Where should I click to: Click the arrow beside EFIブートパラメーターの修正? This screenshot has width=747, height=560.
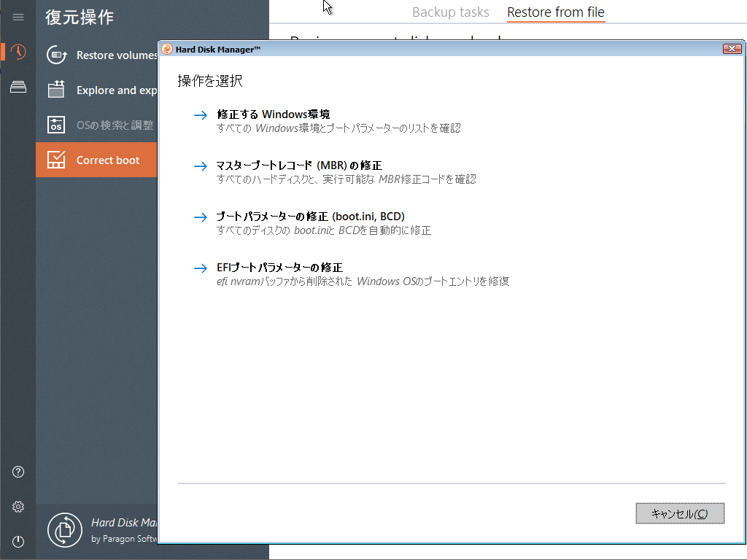200,268
